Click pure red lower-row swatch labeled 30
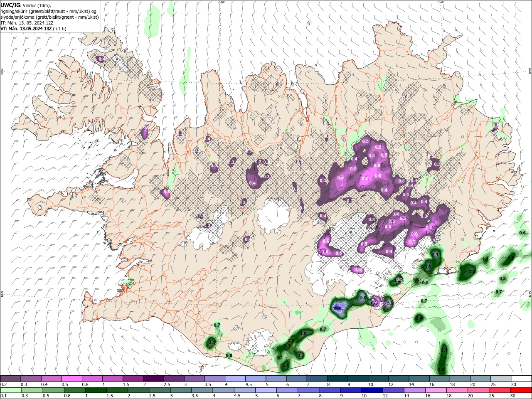Image resolution: width=532 pixels, height=399 pixels. [522, 390]
